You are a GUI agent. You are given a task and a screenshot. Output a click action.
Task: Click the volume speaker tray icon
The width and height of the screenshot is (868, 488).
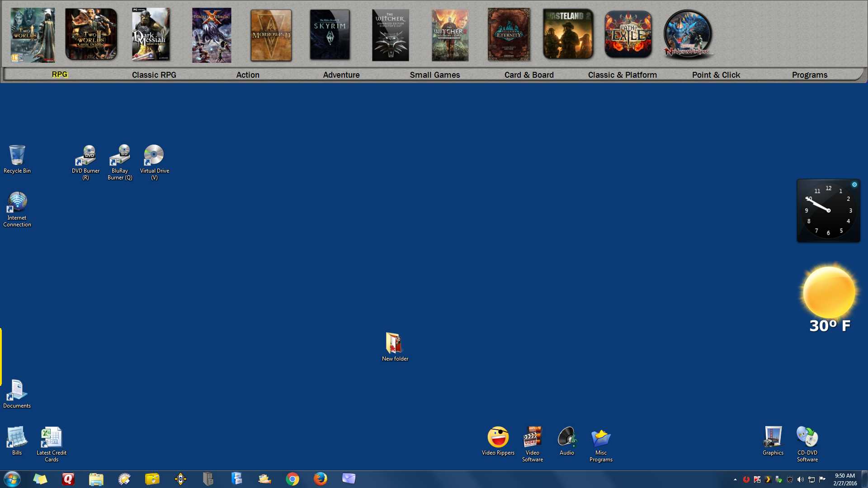(x=800, y=479)
